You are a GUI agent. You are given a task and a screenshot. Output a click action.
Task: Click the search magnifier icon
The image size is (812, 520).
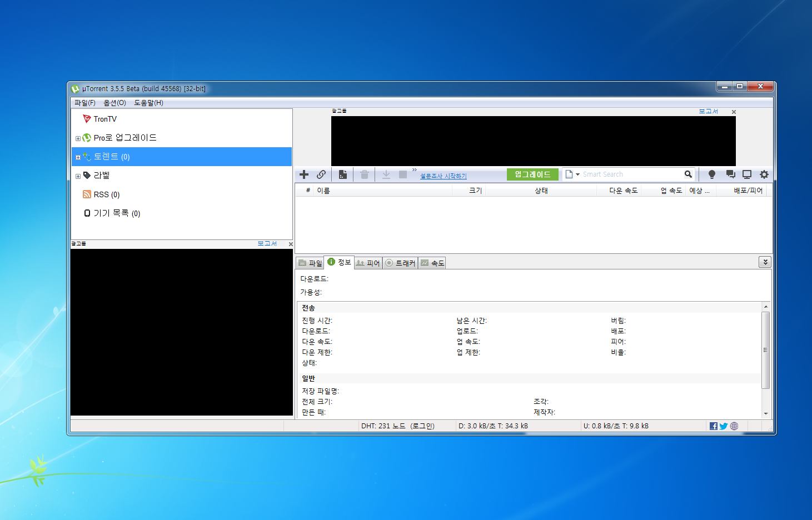[x=688, y=174]
